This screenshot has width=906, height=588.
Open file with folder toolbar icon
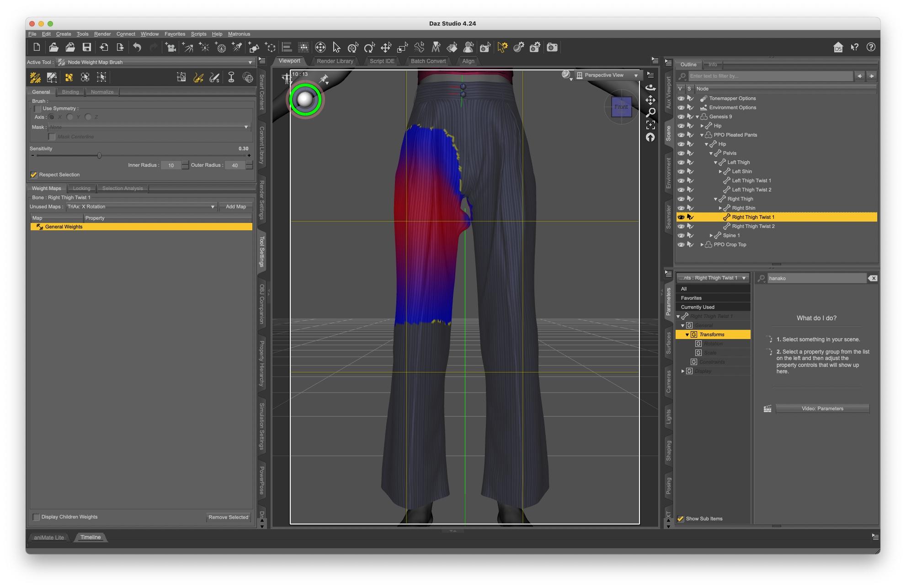(53, 48)
